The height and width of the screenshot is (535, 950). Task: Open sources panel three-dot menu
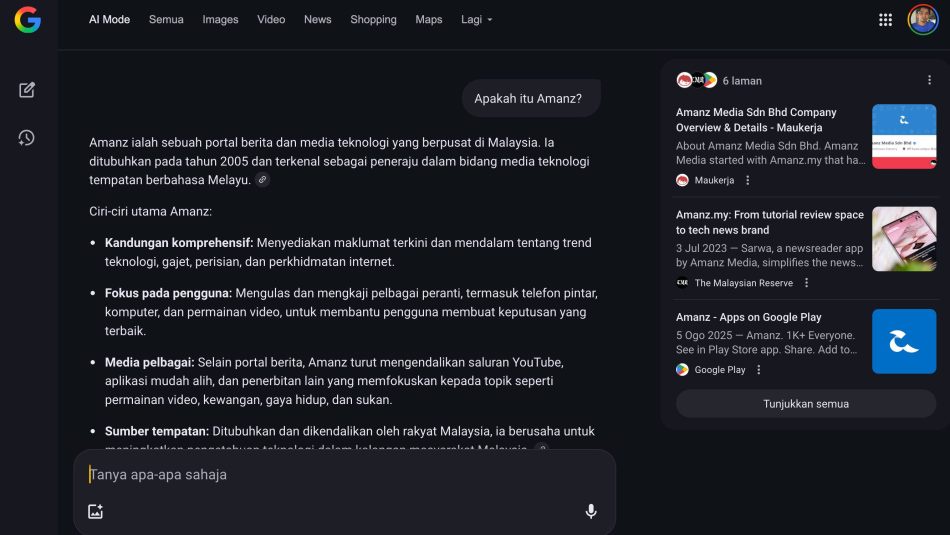click(929, 80)
